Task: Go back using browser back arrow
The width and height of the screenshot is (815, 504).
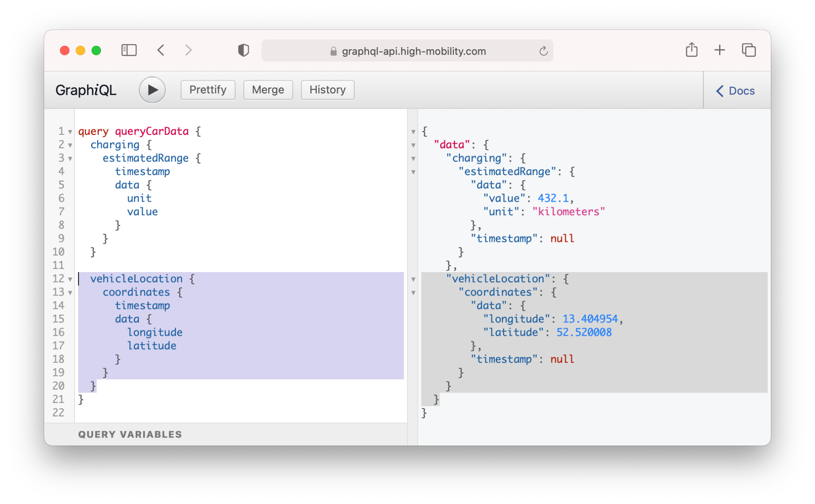Action: [161, 51]
